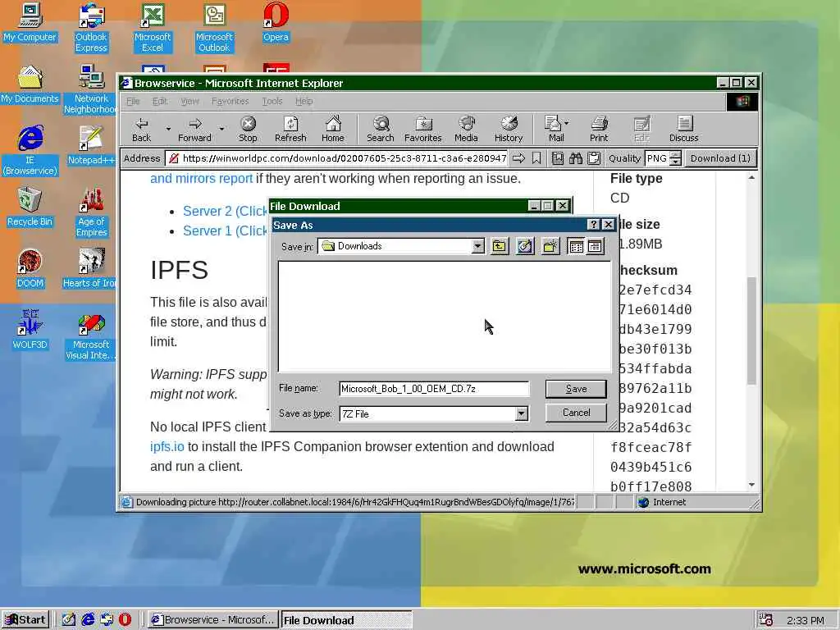Image resolution: width=840 pixels, height=630 pixels.
Task: Open the Tools menu
Action: pos(272,101)
